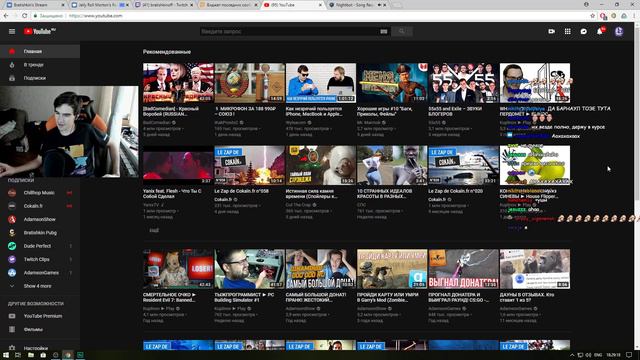Image resolution: width=640 pixels, height=360 pixels.
Task: Select the fourth browser tab
Action: [x=229, y=5]
